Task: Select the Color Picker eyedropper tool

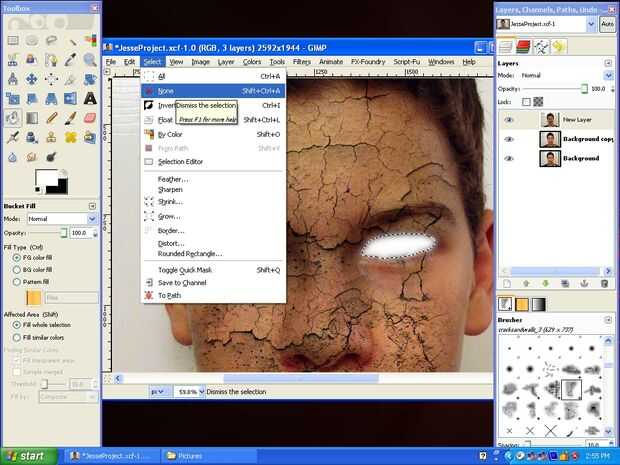Action: tap(71, 60)
